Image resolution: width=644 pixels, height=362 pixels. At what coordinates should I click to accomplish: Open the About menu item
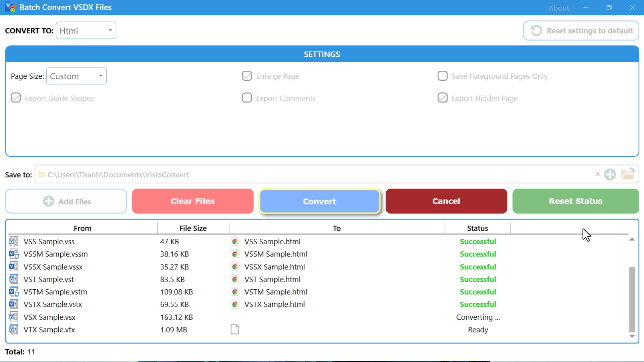pyautogui.click(x=558, y=8)
